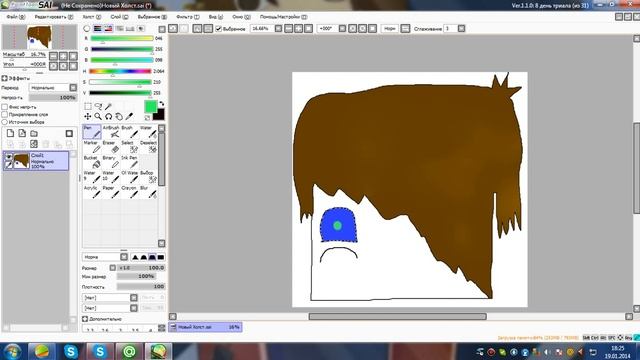640x360 pixels.
Task: Toggle the HSV sliders panel
Action: (x=108, y=29)
